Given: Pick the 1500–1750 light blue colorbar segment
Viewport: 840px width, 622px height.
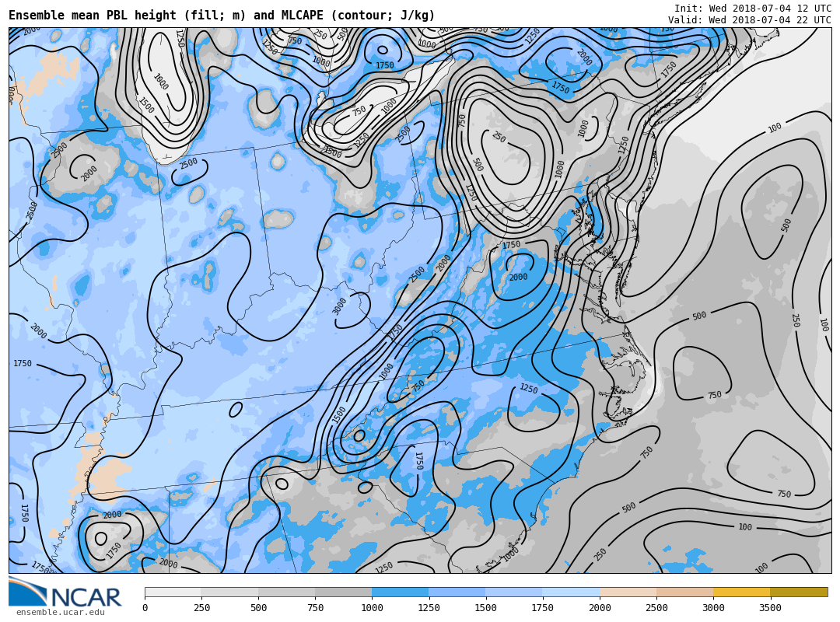Looking at the screenshot, I should [514, 592].
